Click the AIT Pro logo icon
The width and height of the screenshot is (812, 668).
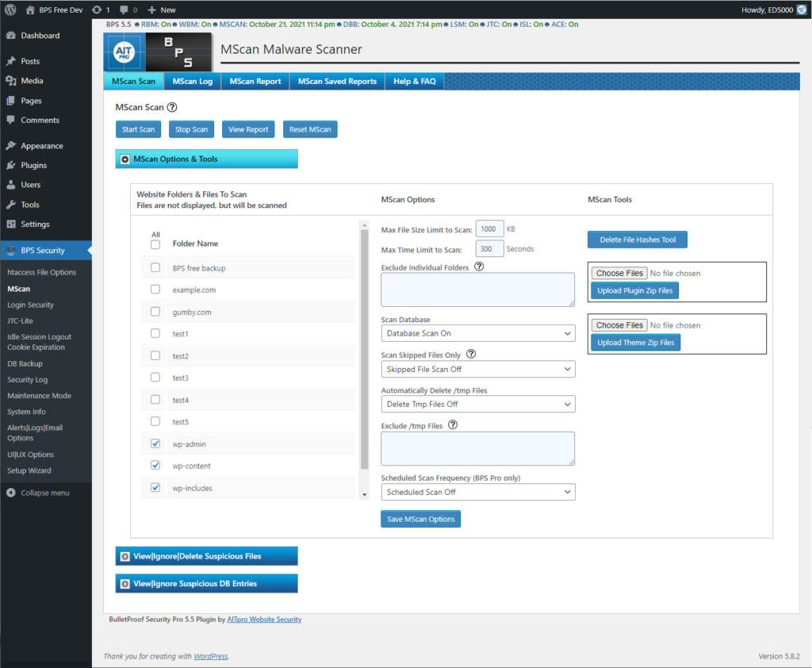pyautogui.click(x=124, y=52)
